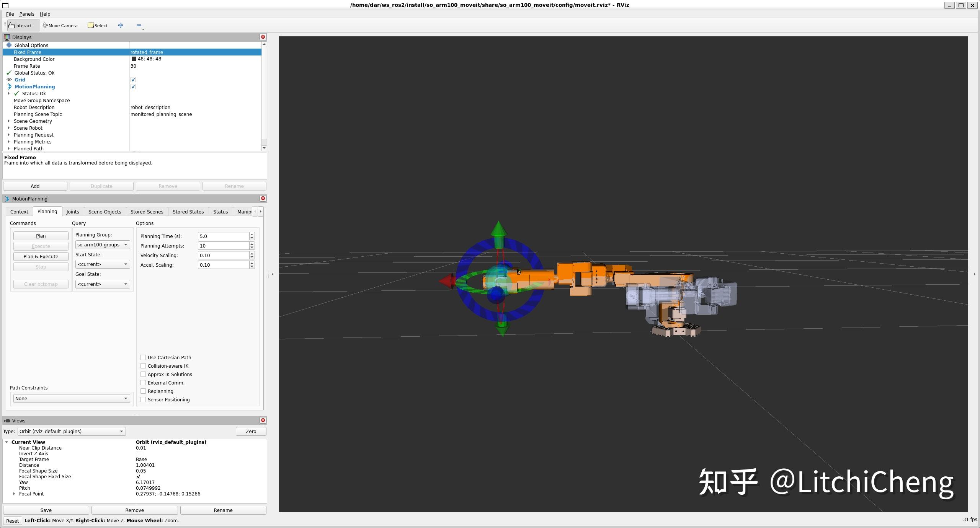The height and width of the screenshot is (528, 980).
Task: Expand the Scene Geometry item
Action: (9, 121)
